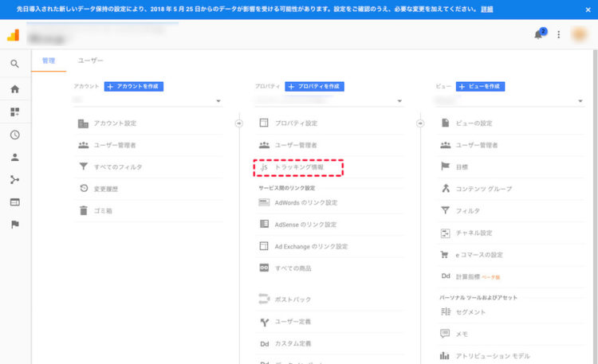This screenshot has height=364, width=598.
Task: Open the notifications bell icon
Action: tap(538, 35)
